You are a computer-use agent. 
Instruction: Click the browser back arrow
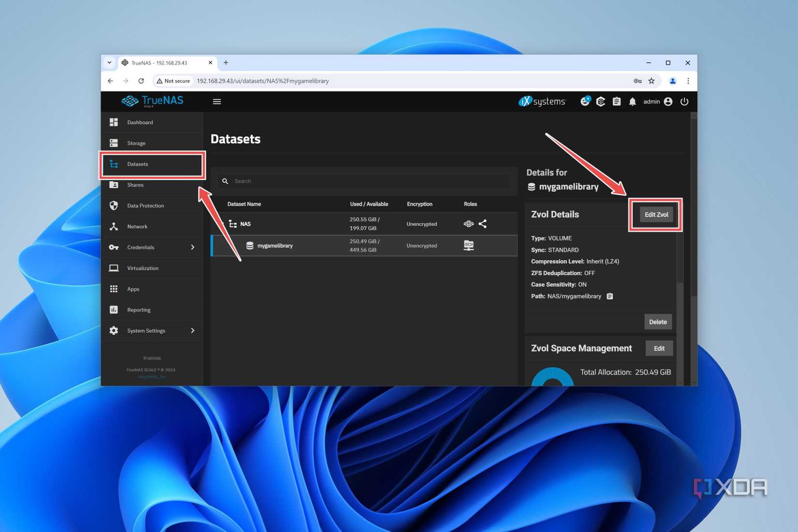point(110,81)
